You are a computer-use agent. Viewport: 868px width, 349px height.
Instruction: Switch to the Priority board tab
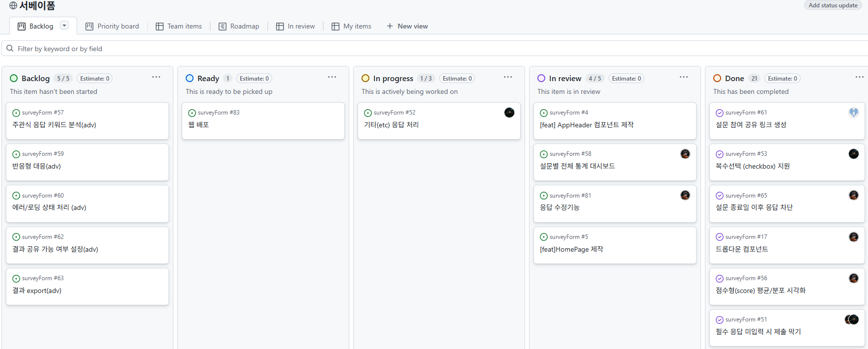(112, 26)
